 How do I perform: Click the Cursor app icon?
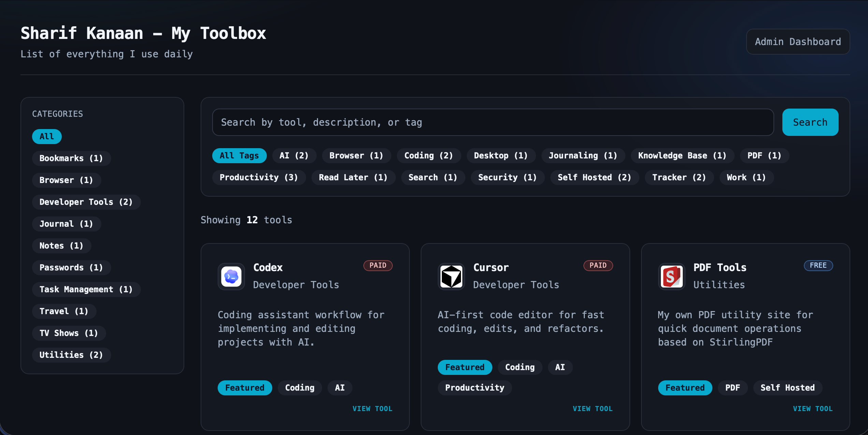451,277
